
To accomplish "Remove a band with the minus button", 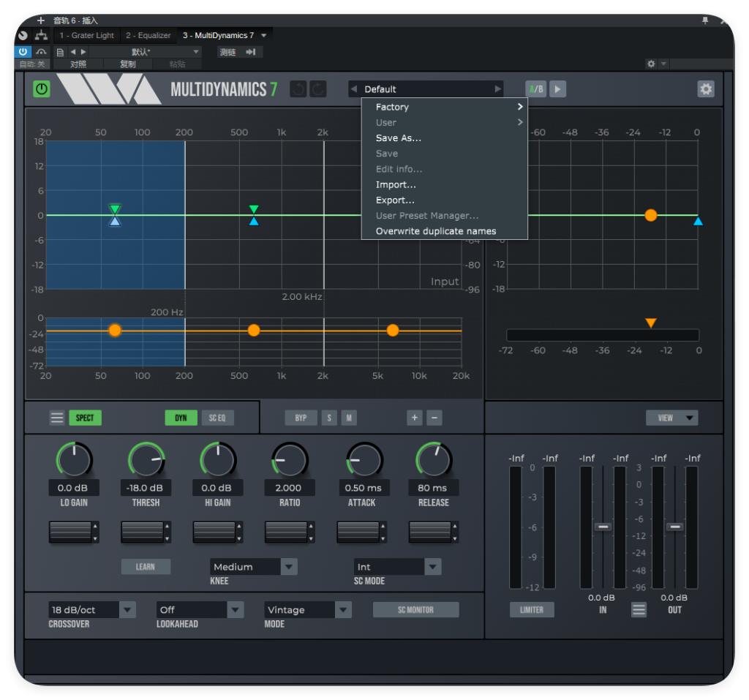I will pyautogui.click(x=434, y=418).
